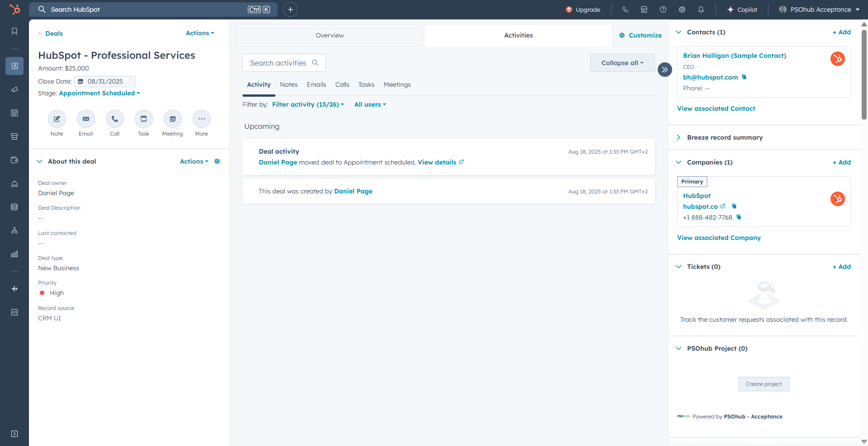The image size is (868, 446).
Task: Click View associated Company
Action: [x=719, y=238]
